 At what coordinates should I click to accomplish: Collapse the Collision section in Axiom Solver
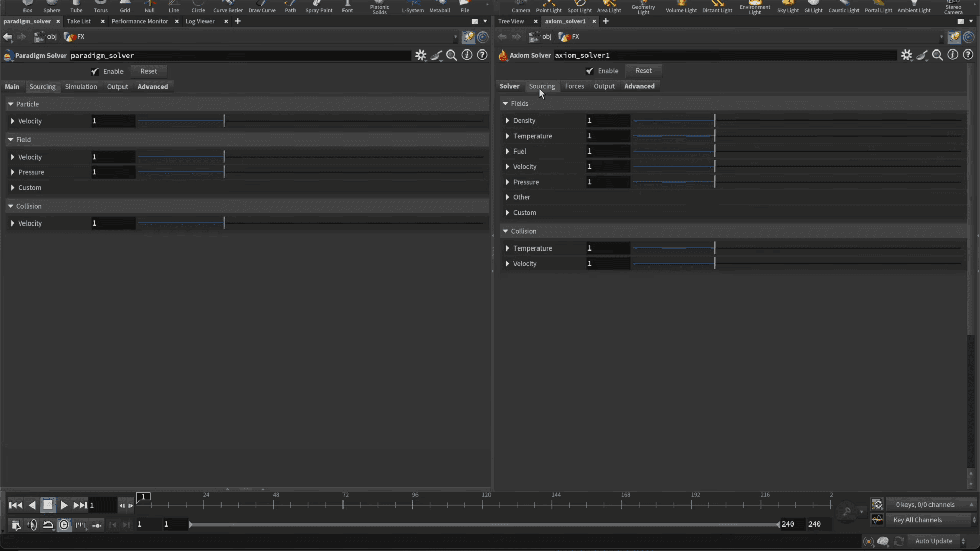pos(505,231)
